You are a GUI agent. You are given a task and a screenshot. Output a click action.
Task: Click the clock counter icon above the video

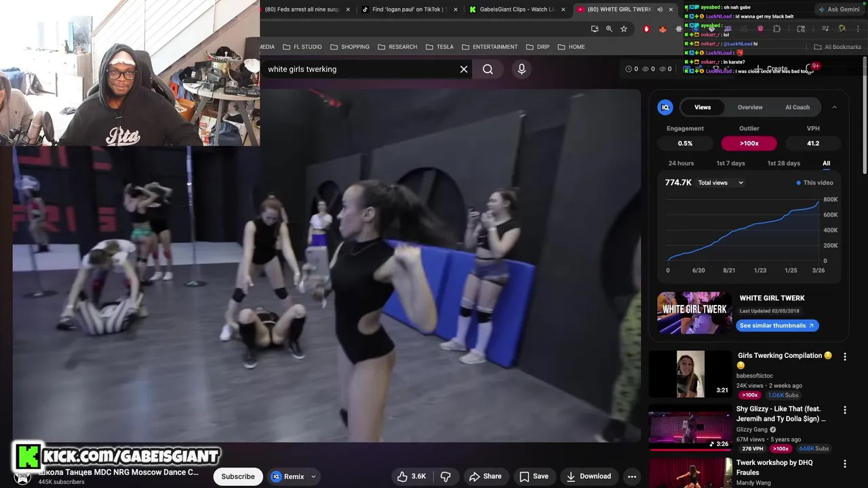[x=629, y=69]
